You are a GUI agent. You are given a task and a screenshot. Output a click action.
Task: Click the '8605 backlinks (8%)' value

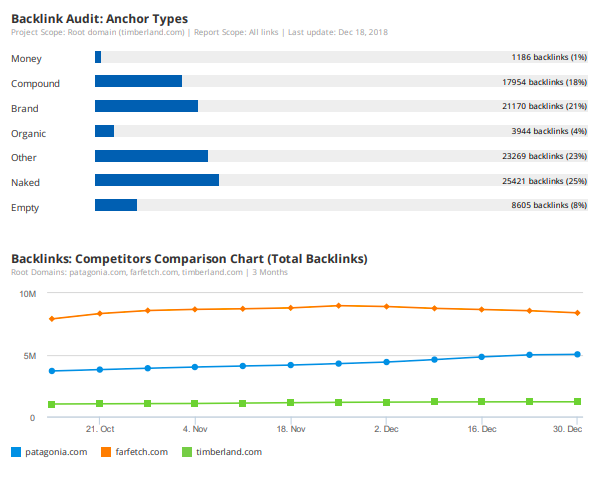point(549,205)
